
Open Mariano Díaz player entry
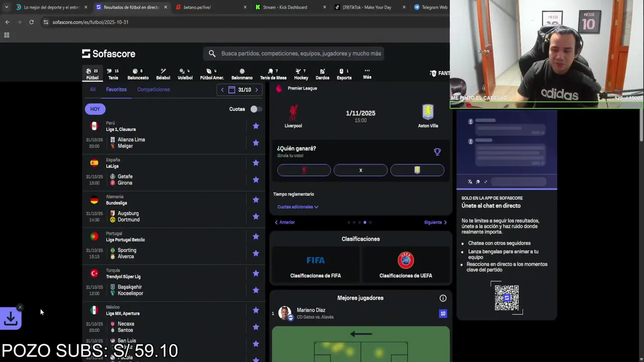coord(361,313)
